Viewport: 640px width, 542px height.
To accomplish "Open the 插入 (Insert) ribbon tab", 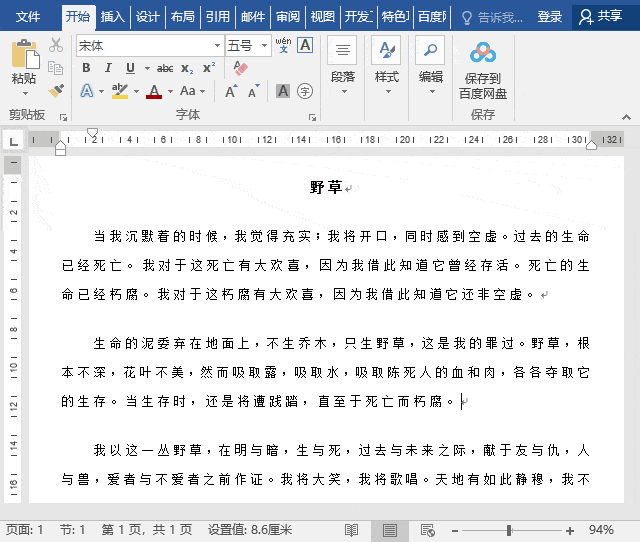I will point(113,17).
